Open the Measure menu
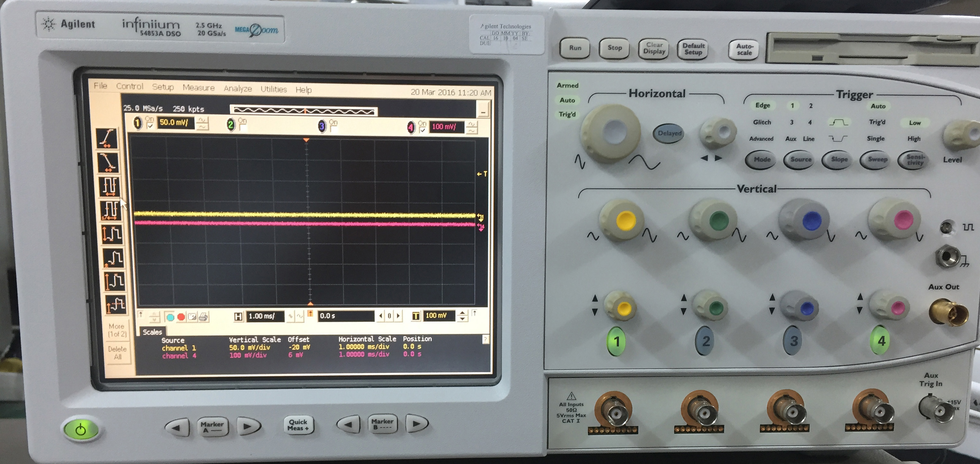 [x=198, y=87]
